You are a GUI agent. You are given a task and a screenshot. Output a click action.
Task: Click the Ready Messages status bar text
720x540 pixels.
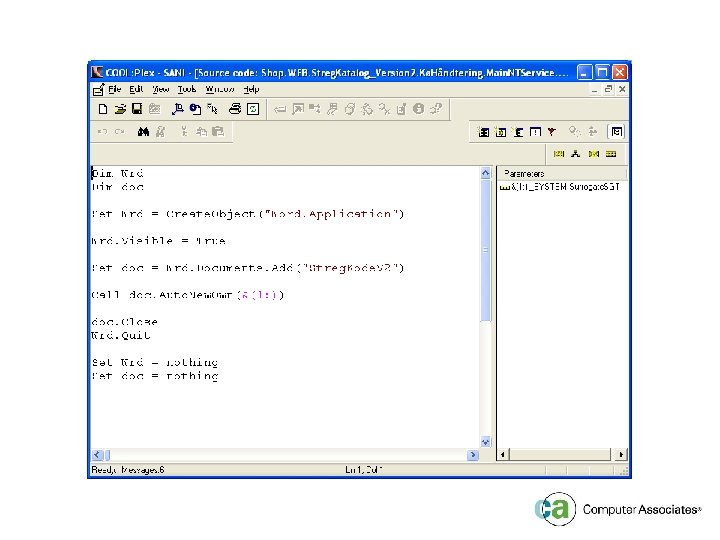(128, 470)
